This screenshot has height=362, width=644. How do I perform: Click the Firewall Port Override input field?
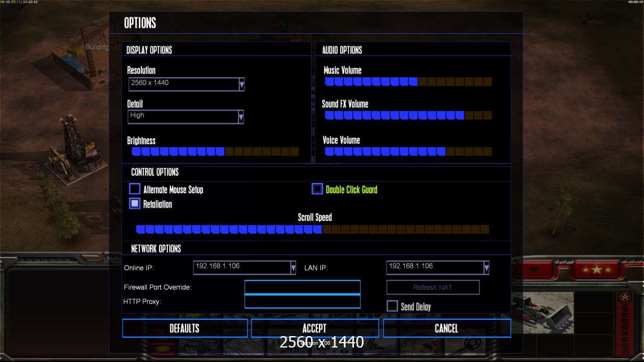click(302, 287)
